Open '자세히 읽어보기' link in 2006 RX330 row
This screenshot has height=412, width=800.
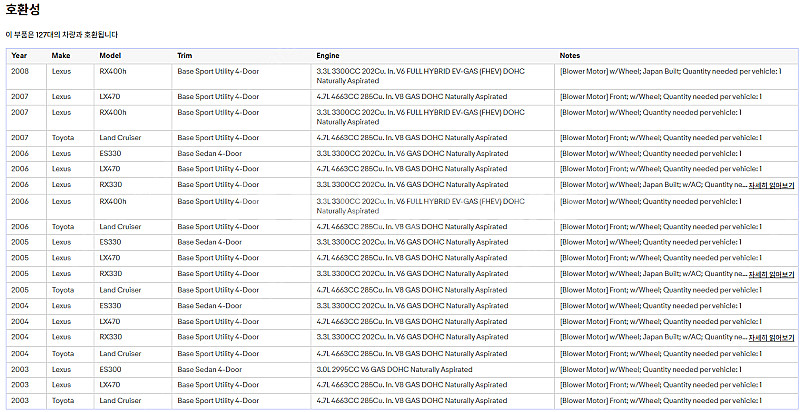click(771, 185)
